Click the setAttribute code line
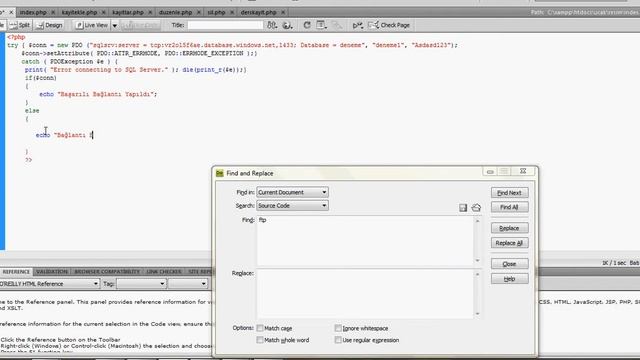 coord(139,53)
